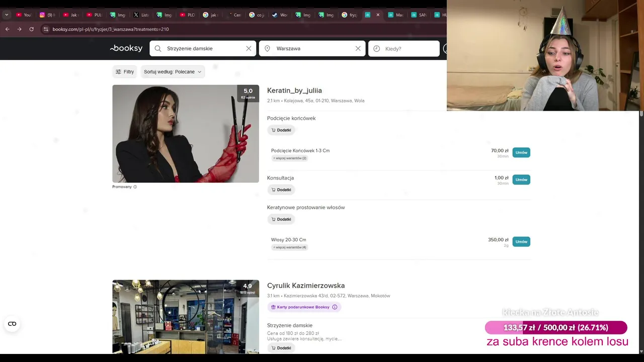Switch to the 'SAN' Booksy tab
This screenshot has height=362, width=644.
[x=418, y=15]
